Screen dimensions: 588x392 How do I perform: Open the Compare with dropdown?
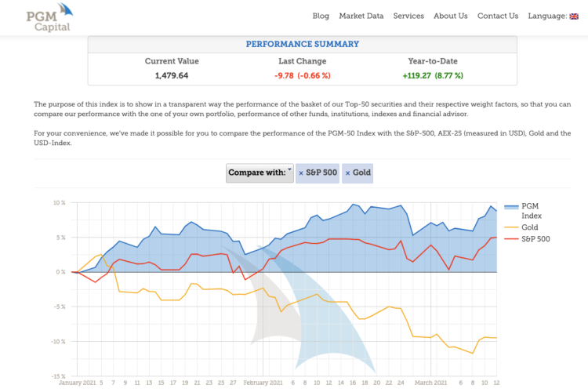(260, 172)
